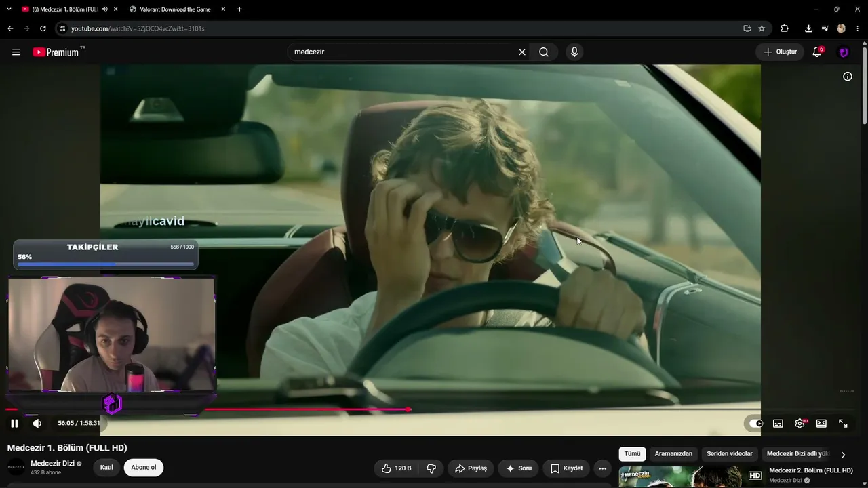The height and width of the screenshot is (488, 868).
Task: Open the browser extensions puzzle icon
Action: pos(785,28)
